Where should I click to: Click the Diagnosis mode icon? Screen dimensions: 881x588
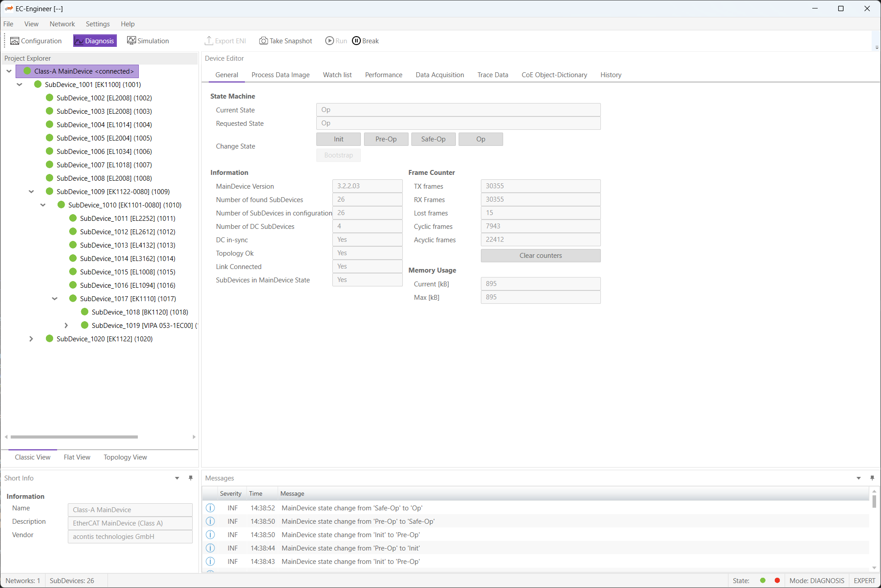tap(79, 41)
